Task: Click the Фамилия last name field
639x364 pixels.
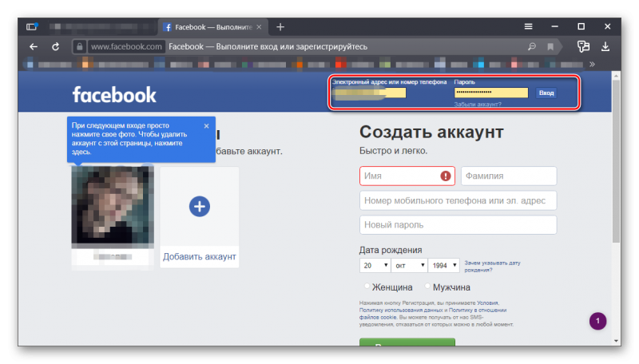Action: tap(509, 176)
